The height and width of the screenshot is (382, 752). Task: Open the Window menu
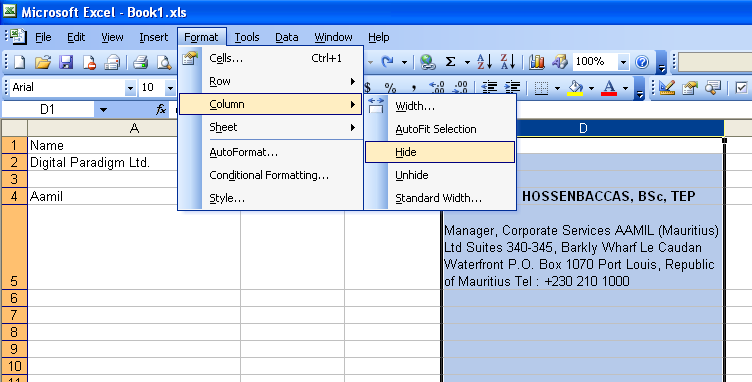point(333,37)
